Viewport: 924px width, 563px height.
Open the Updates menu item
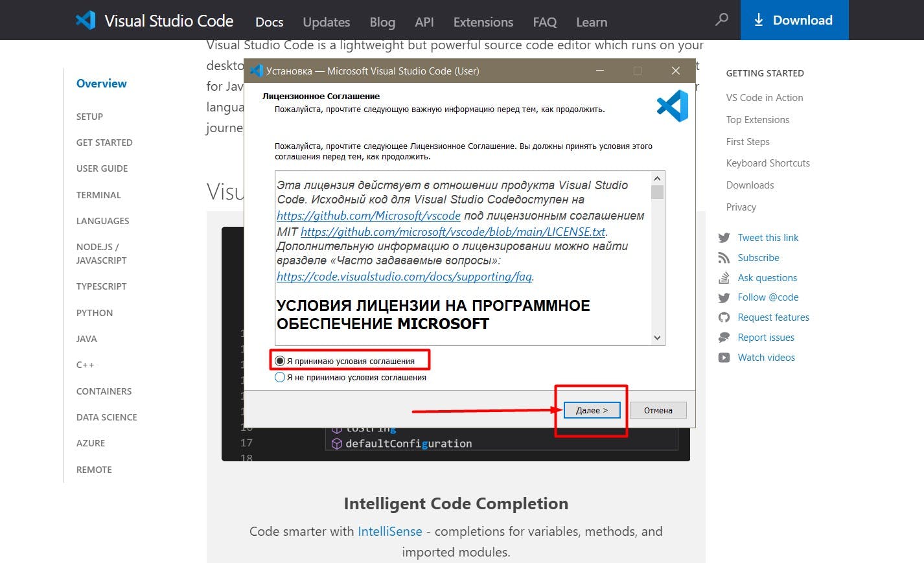327,22
